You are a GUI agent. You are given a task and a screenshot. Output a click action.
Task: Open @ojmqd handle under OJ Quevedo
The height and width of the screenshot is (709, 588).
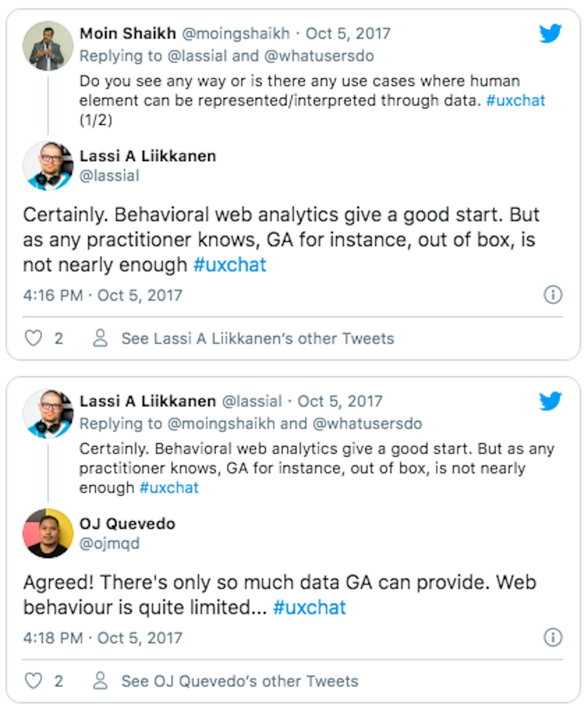[x=109, y=543]
